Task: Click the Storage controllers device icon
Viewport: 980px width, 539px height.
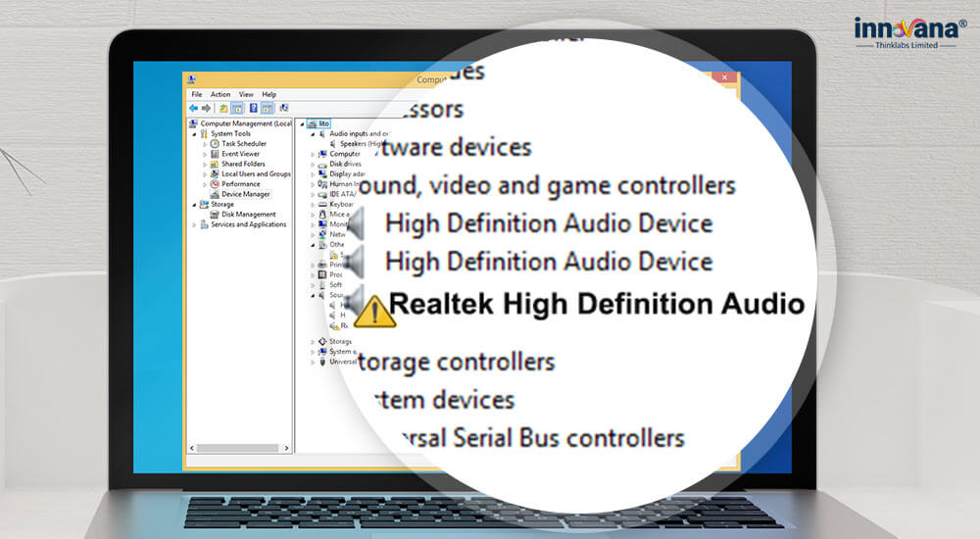Action: click(322, 341)
